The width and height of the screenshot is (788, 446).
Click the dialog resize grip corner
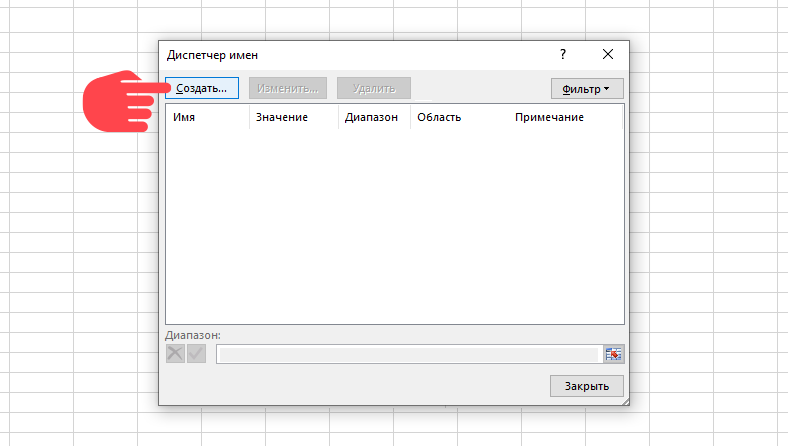pyautogui.click(x=625, y=401)
